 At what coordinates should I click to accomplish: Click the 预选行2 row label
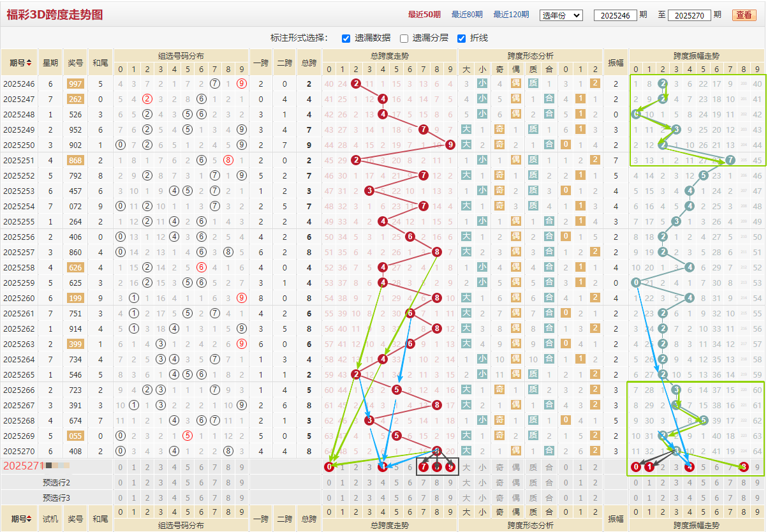[57, 482]
